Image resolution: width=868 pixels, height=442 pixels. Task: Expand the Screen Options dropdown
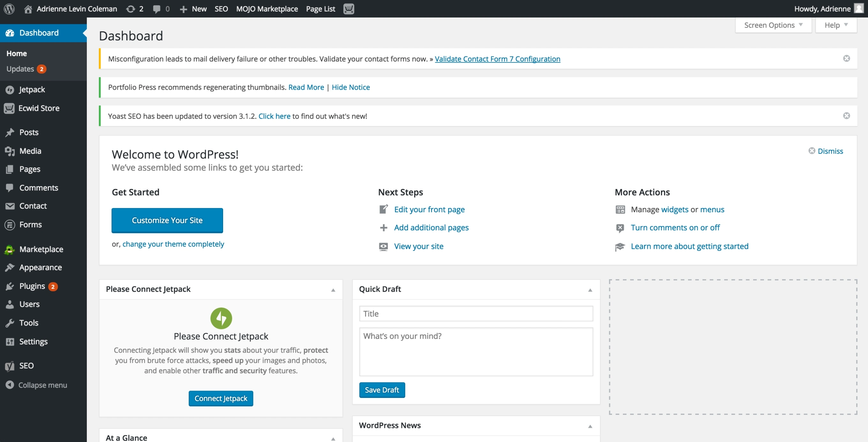(773, 25)
